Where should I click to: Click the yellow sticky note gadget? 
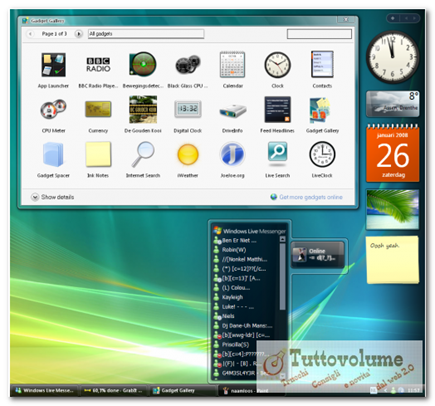[x=393, y=260]
